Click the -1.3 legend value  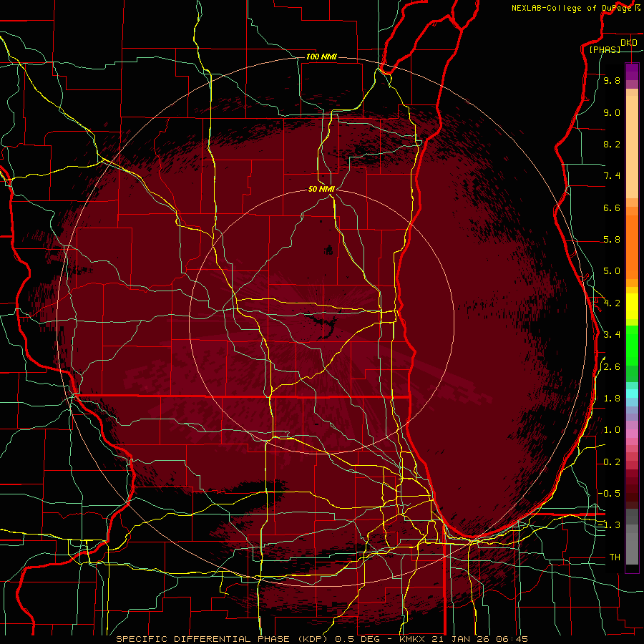[609, 525]
